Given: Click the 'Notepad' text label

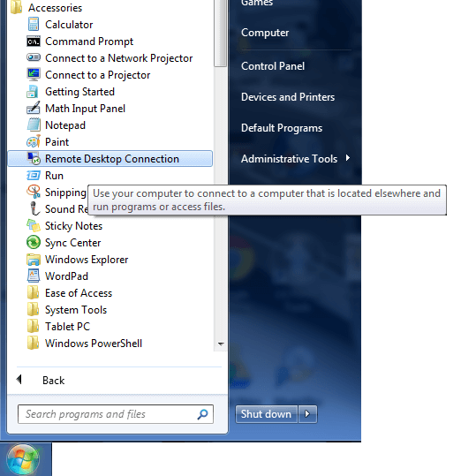Looking at the screenshot, I should (65, 125).
